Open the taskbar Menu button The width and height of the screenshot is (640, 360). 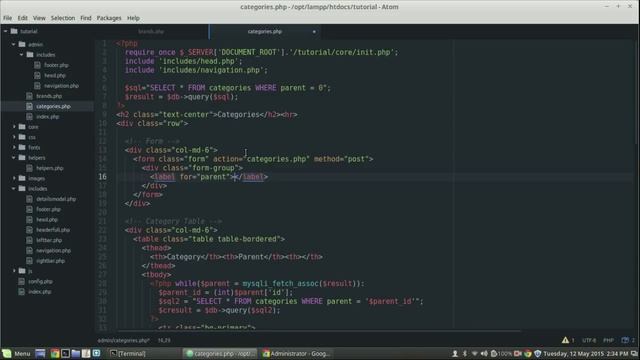pyautogui.click(x=17, y=353)
